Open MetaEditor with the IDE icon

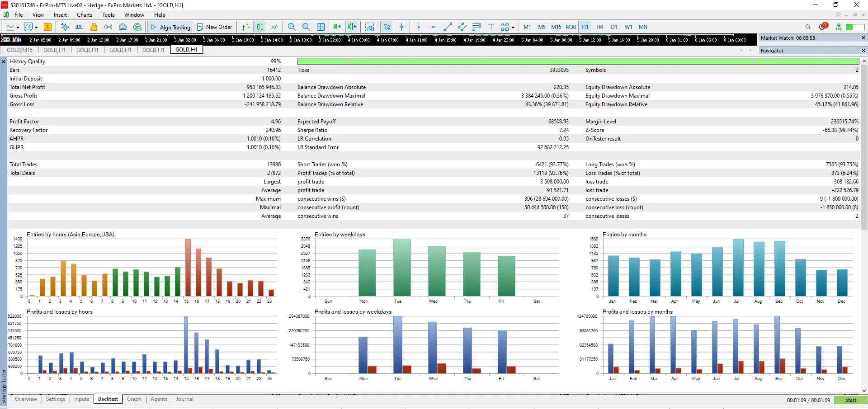pos(79,27)
